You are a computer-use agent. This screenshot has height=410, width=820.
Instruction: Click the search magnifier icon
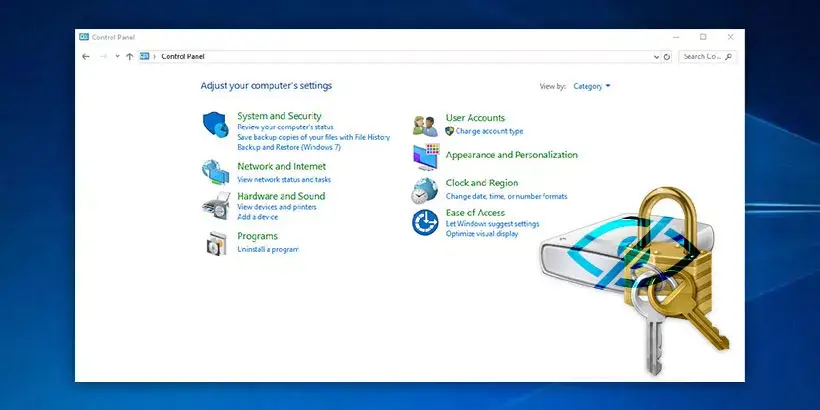tap(728, 56)
